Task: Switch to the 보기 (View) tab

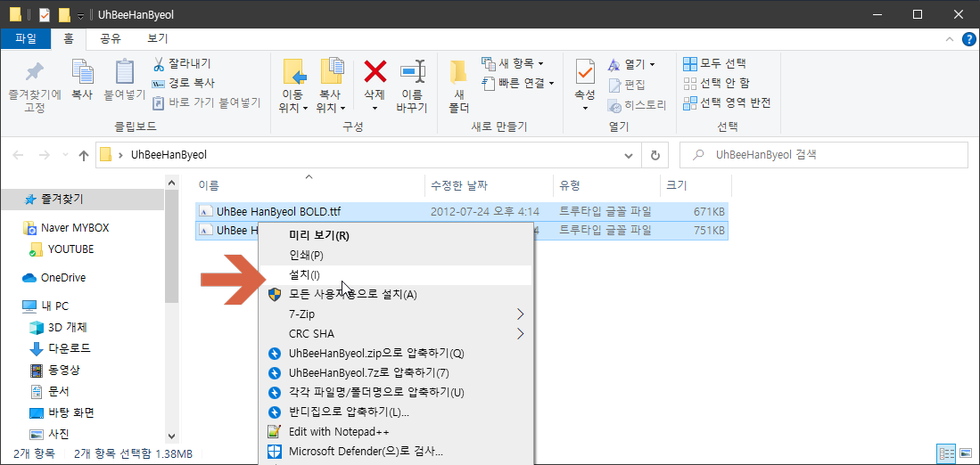Action: click(158, 38)
